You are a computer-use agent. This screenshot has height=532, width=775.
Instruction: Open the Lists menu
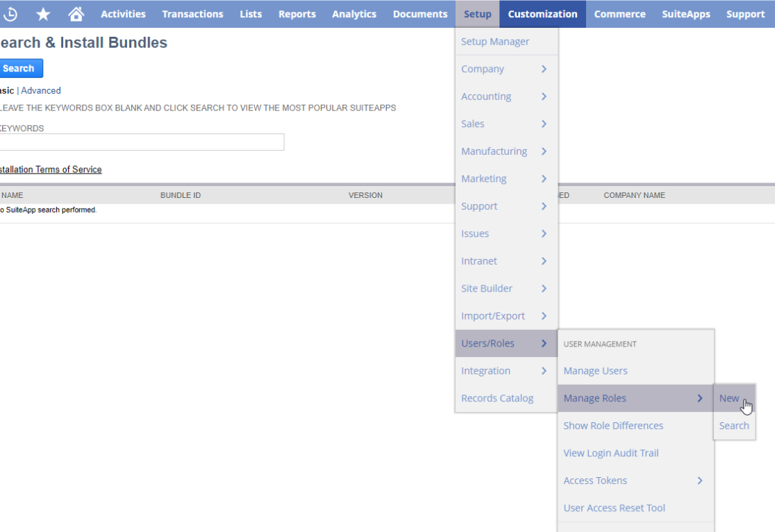(x=251, y=14)
